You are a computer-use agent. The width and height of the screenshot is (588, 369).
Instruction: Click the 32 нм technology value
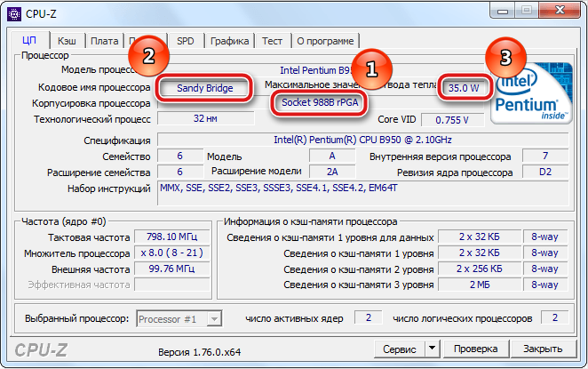click(x=205, y=118)
